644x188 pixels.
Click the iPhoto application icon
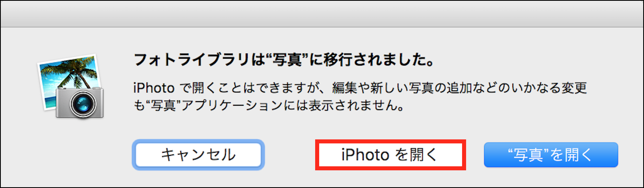71,86
